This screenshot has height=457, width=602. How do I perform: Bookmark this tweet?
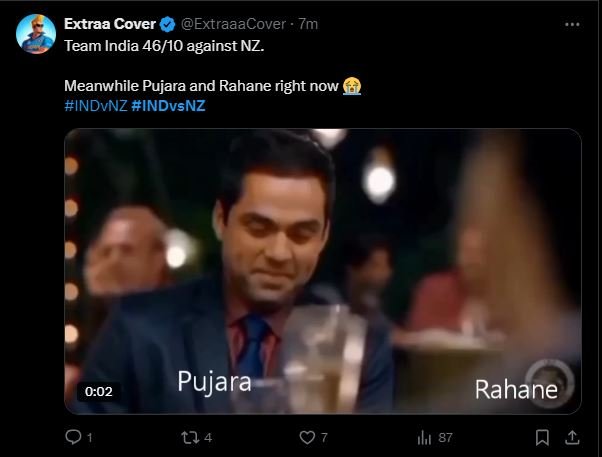(542, 437)
